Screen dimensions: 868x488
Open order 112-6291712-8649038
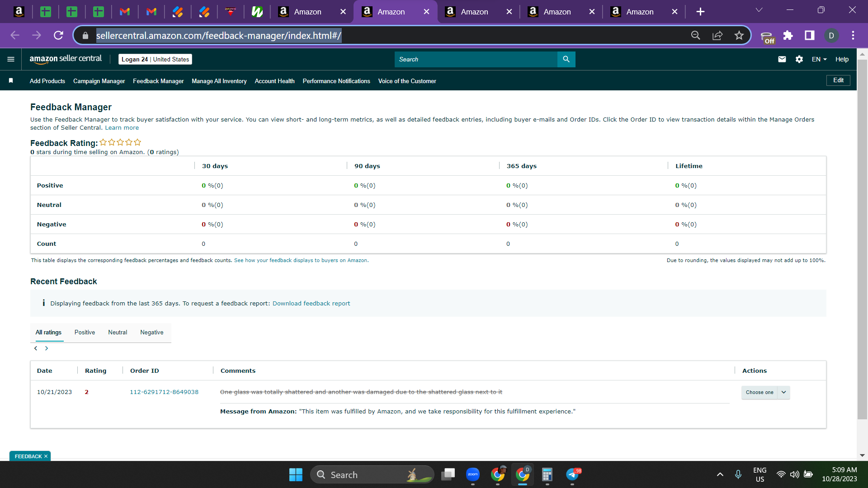(164, 392)
